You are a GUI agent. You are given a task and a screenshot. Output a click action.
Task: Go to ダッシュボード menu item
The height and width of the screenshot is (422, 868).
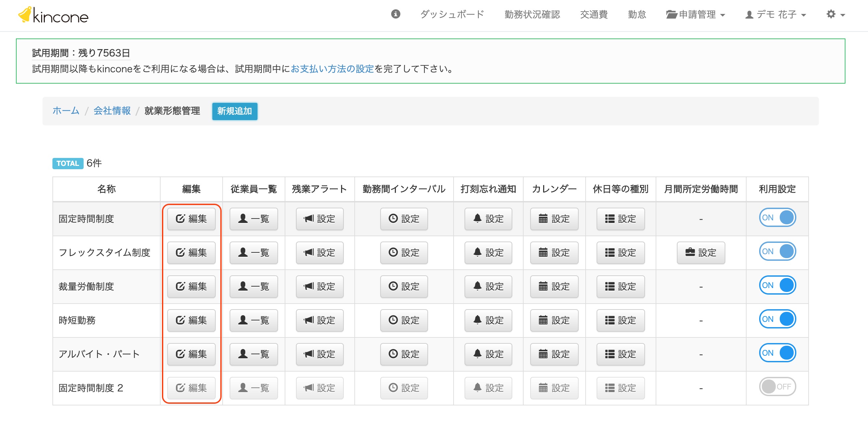(x=452, y=15)
